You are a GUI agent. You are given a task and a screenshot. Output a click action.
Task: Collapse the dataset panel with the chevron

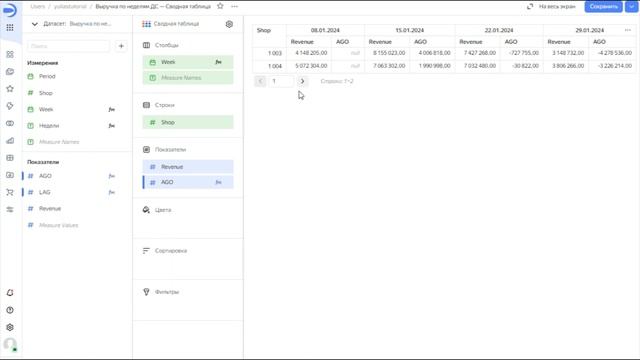[x=35, y=24]
